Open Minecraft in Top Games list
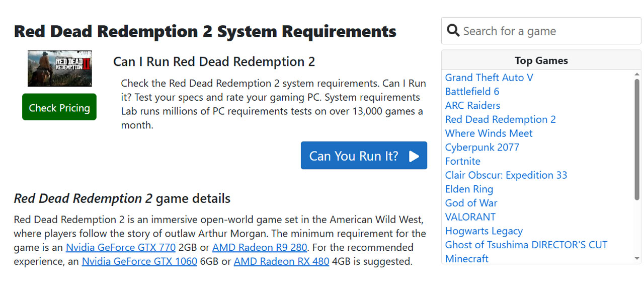 467,259
